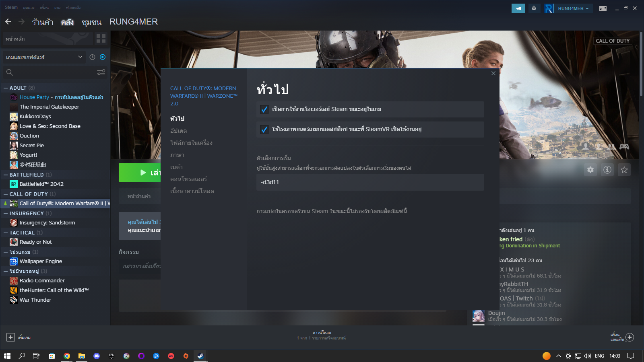
Task: Open the Steam menu
Action: pos(11,7)
